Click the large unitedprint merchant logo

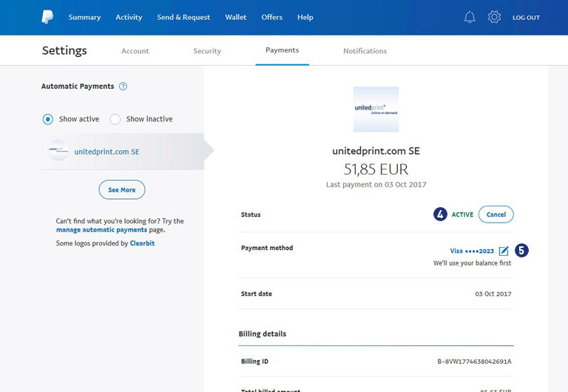[376, 109]
